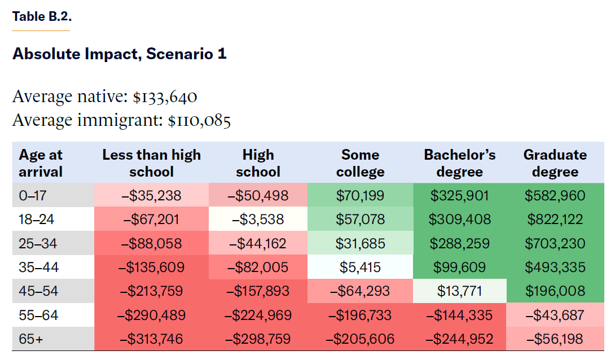Click the pink –$43,687 cell

[555, 315]
